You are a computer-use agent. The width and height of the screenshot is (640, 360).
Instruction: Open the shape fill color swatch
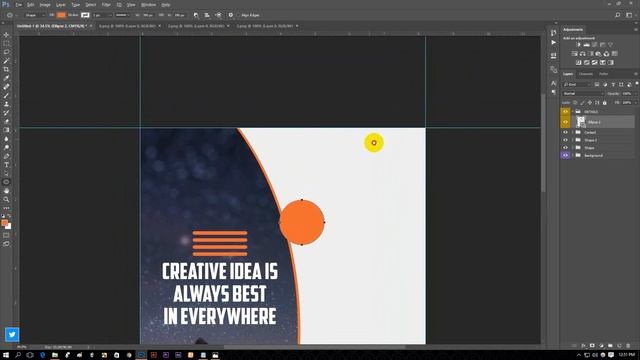[x=61, y=15]
